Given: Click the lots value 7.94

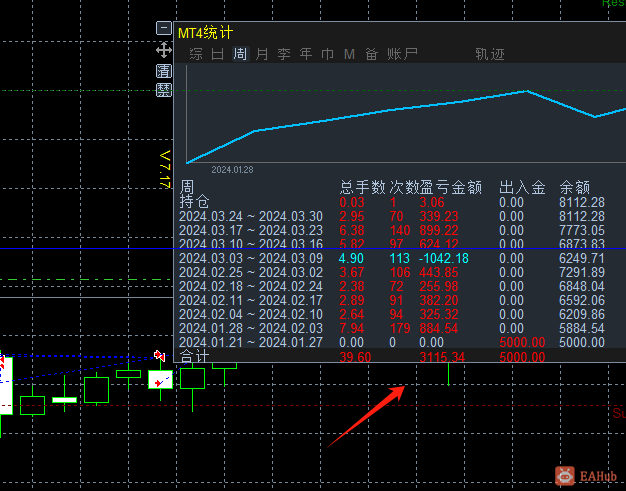Looking at the screenshot, I should [352, 328].
